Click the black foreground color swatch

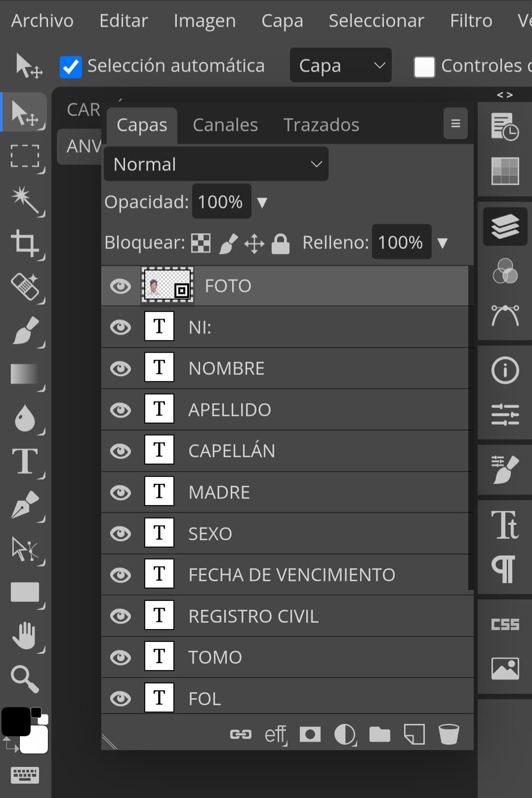pyautogui.click(x=15, y=721)
